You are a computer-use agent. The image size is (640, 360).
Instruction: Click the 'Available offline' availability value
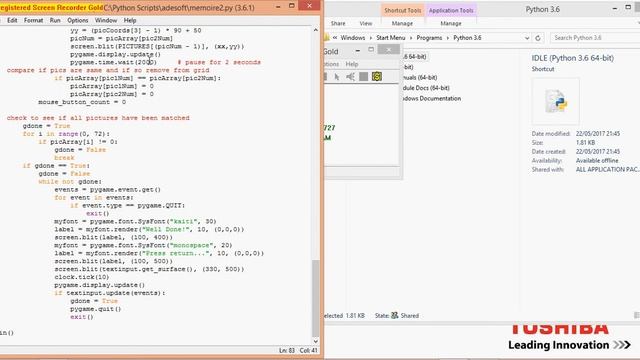pos(597,160)
